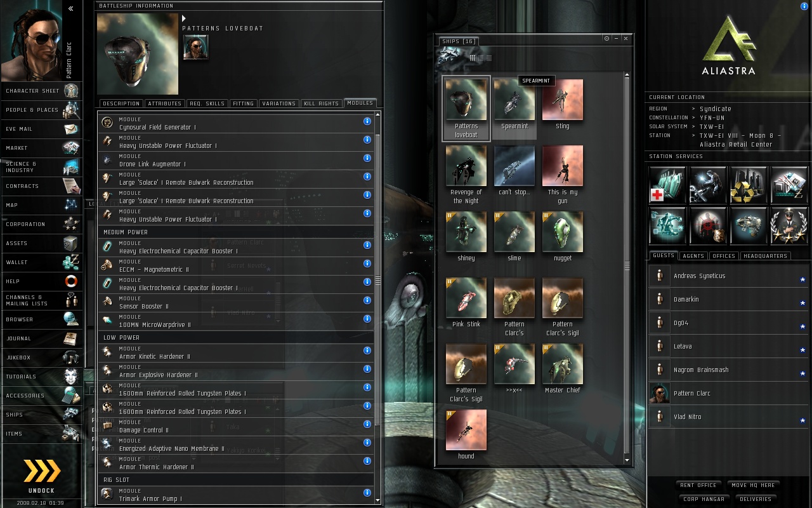Open the medical service with red cross icon

coord(667,185)
